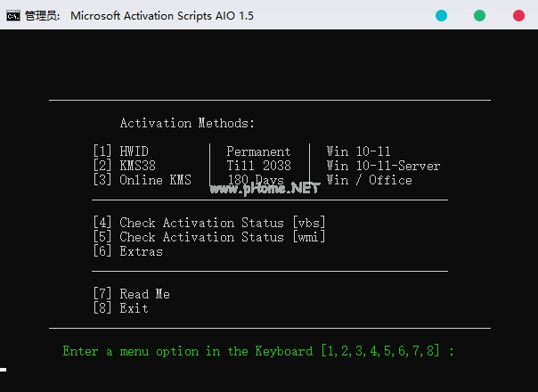
Task: Choose the [2] KMS38 menu entry
Action: point(124,166)
